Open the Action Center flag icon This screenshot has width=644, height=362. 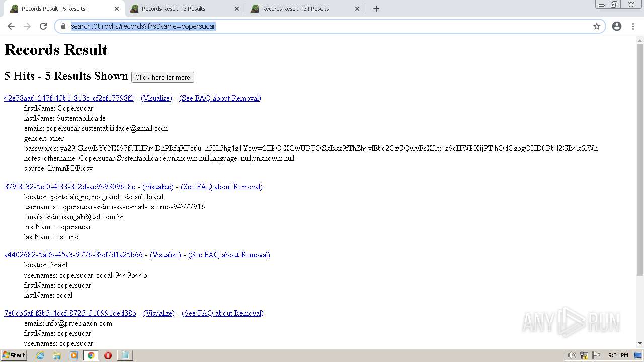596,355
